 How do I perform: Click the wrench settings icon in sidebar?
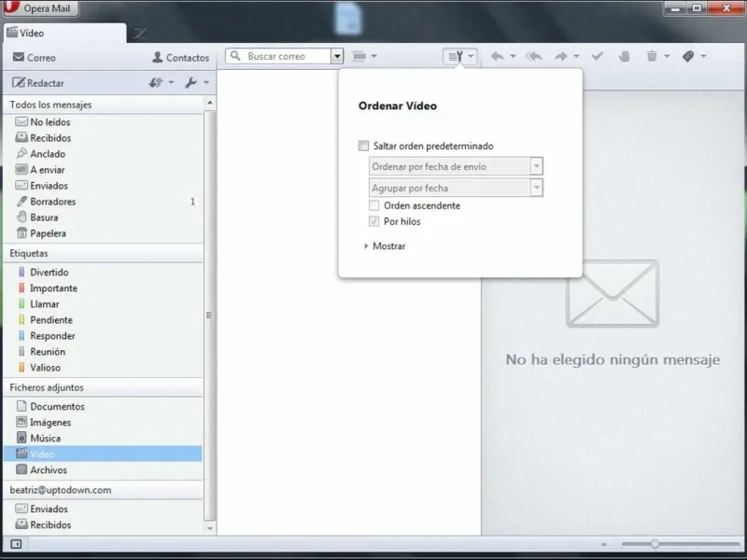point(190,83)
